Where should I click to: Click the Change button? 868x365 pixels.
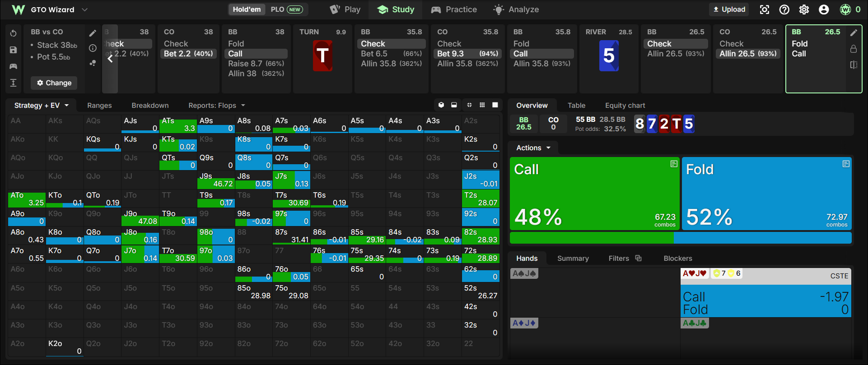(x=54, y=83)
